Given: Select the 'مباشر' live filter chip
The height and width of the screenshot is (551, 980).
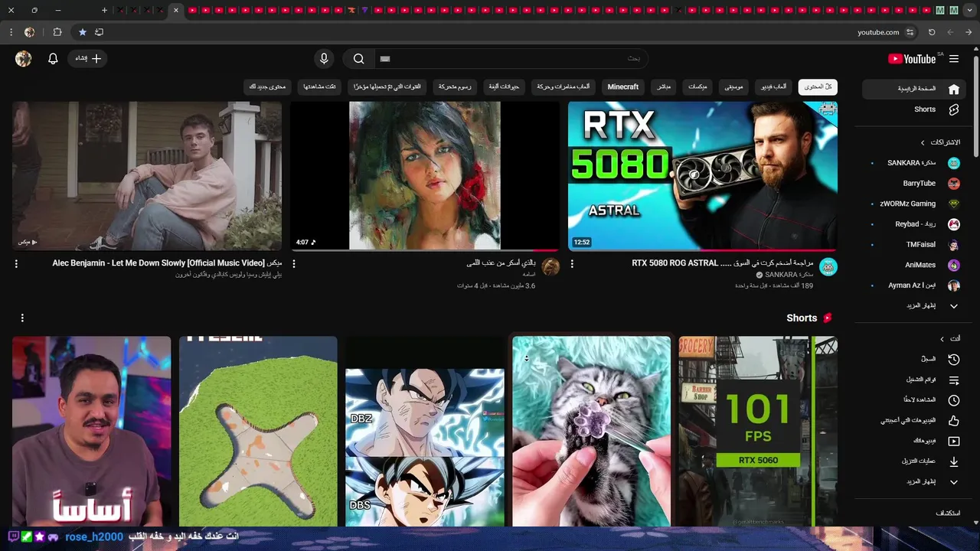Looking at the screenshot, I should [664, 87].
